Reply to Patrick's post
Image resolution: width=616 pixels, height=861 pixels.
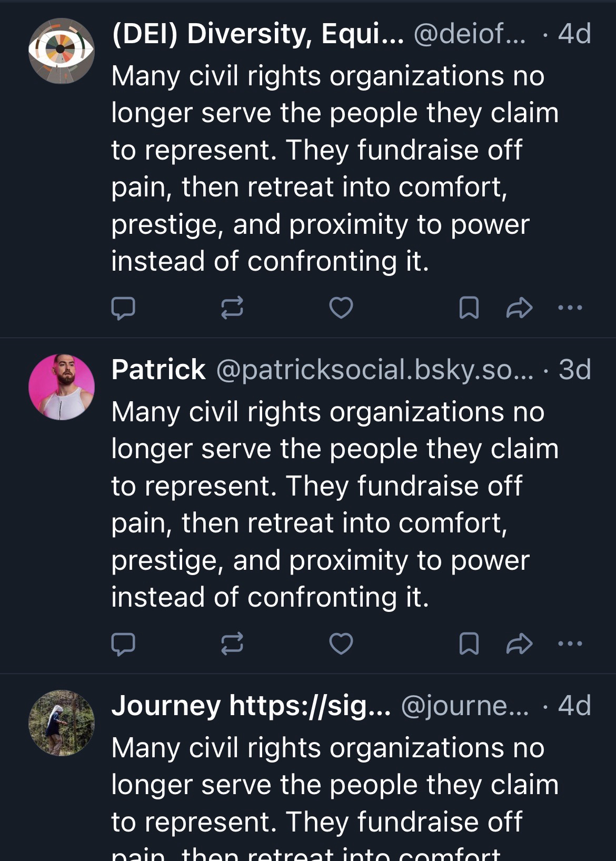(x=123, y=644)
